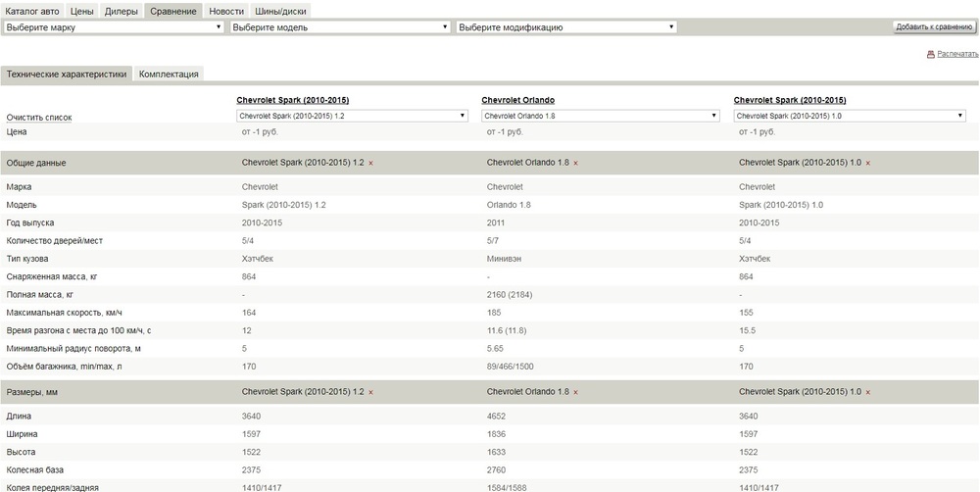
Task: Click red x beside Spark 1.0 in Размеры row
Action: tap(868, 392)
